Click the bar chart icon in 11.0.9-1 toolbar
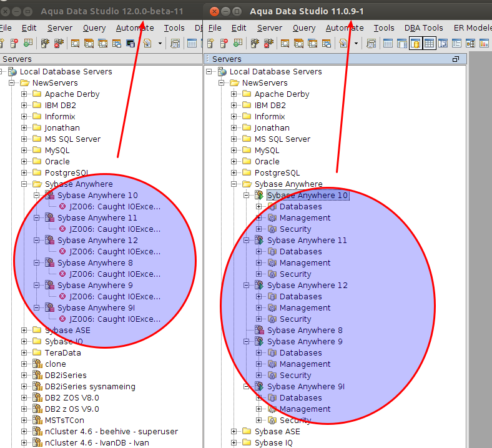Viewport: 492px width, 448px height. (484, 43)
